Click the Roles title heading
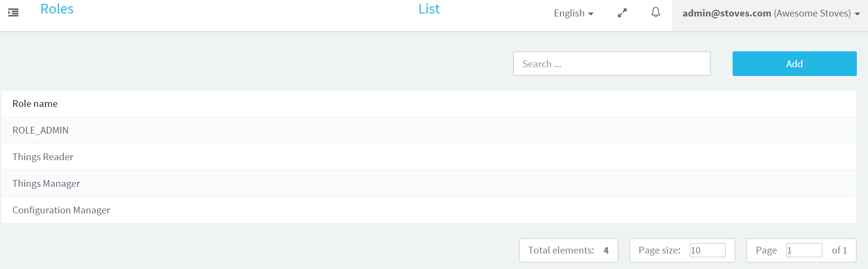868x269 pixels. [x=57, y=9]
